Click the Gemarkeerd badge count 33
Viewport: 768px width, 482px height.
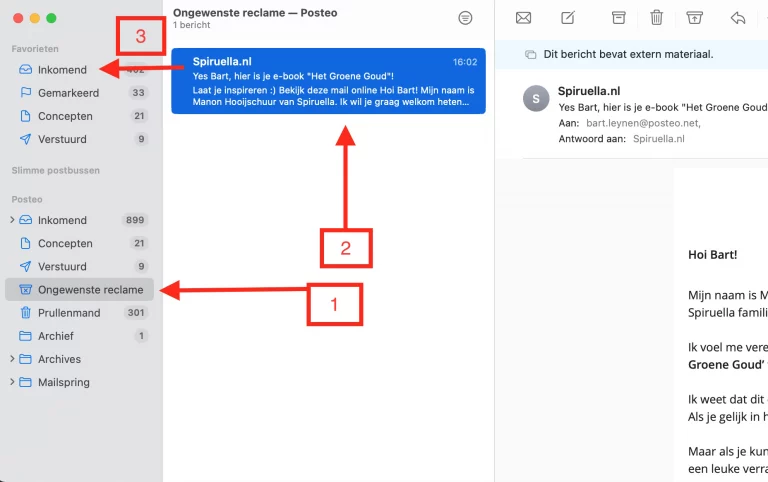[138, 93]
